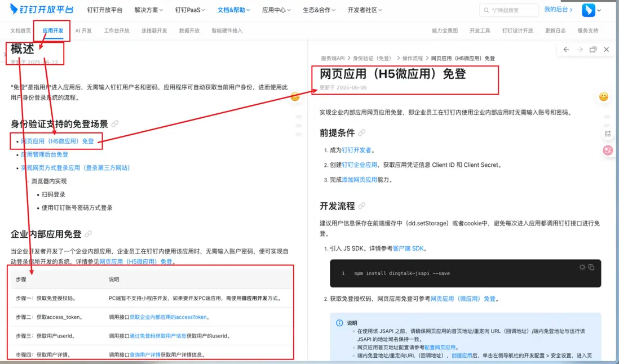Screen dimensions: 619x364
Task: Click the back arrow above the document pane
Action: coord(567,50)
